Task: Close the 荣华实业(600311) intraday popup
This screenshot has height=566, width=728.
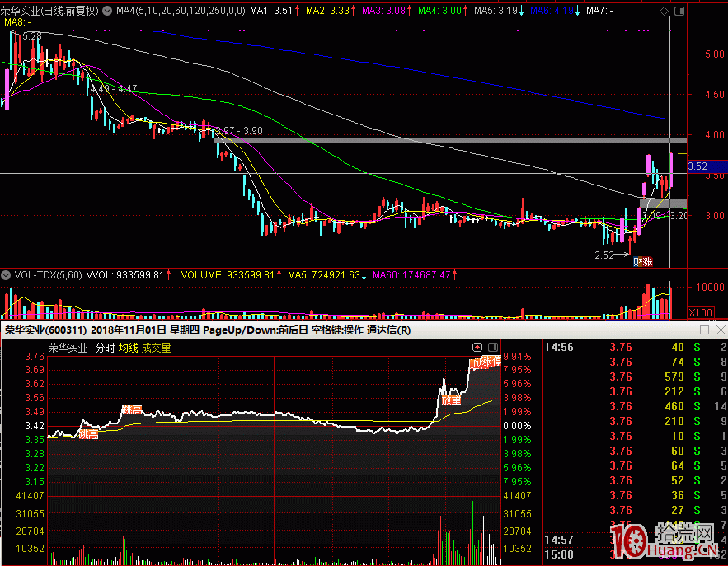Action: [x=721, y=330]
